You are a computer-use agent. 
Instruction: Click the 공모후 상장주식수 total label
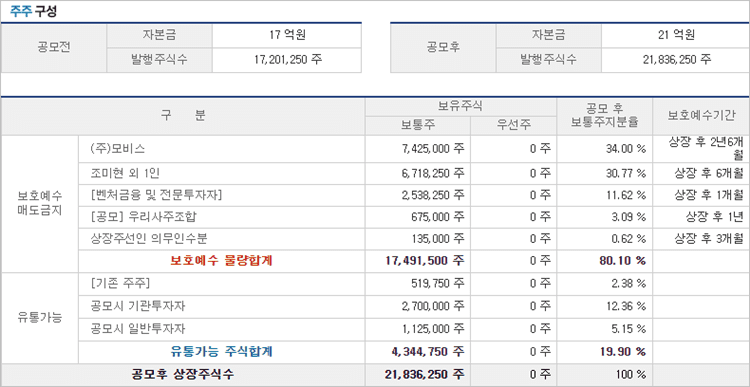[183, 375]
